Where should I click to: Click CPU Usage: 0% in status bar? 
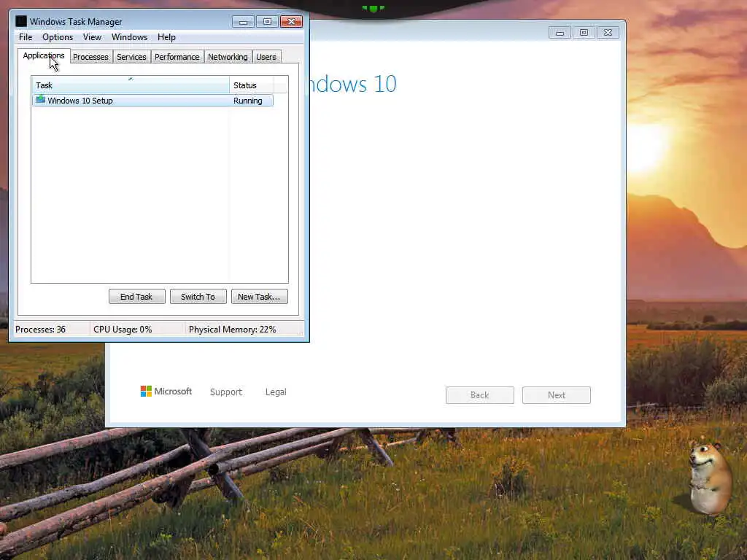point(123,330)
